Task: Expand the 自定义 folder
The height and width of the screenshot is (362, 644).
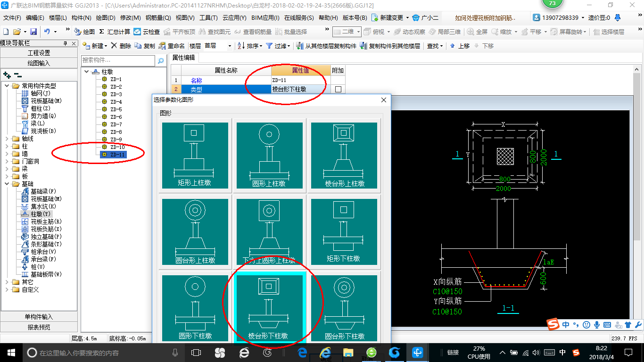Action: (7, 289)
